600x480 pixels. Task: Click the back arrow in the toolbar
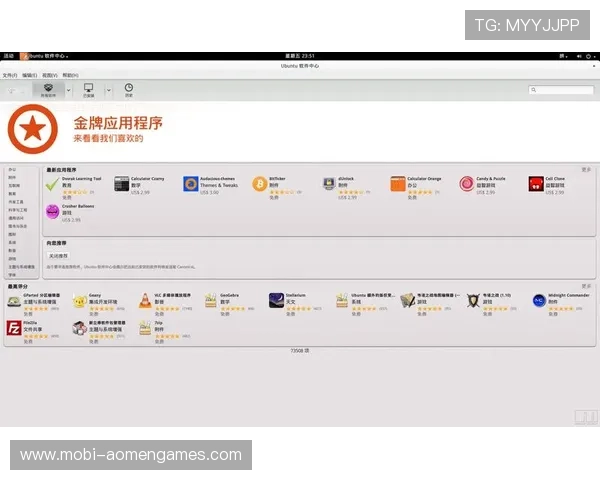pos(12,91)
